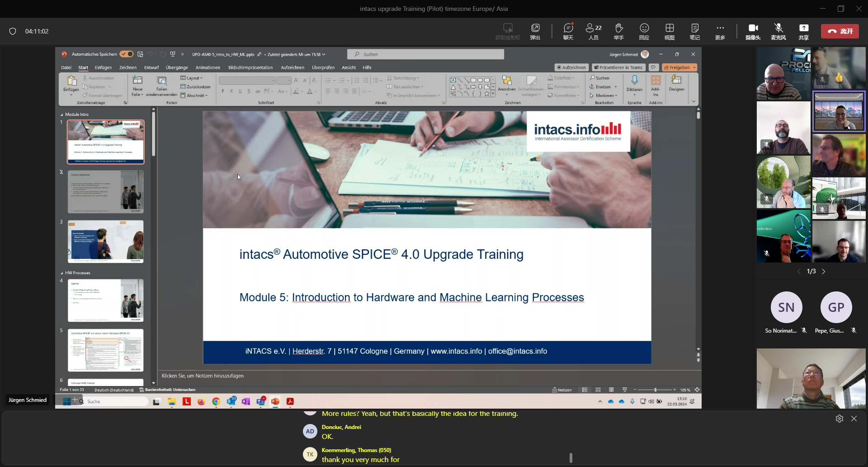Click Zurücksetzen in the Folien group
Image resolution: width=868 pixels, height=467 pixels.
pyautogui.click(x=195, y=86)
